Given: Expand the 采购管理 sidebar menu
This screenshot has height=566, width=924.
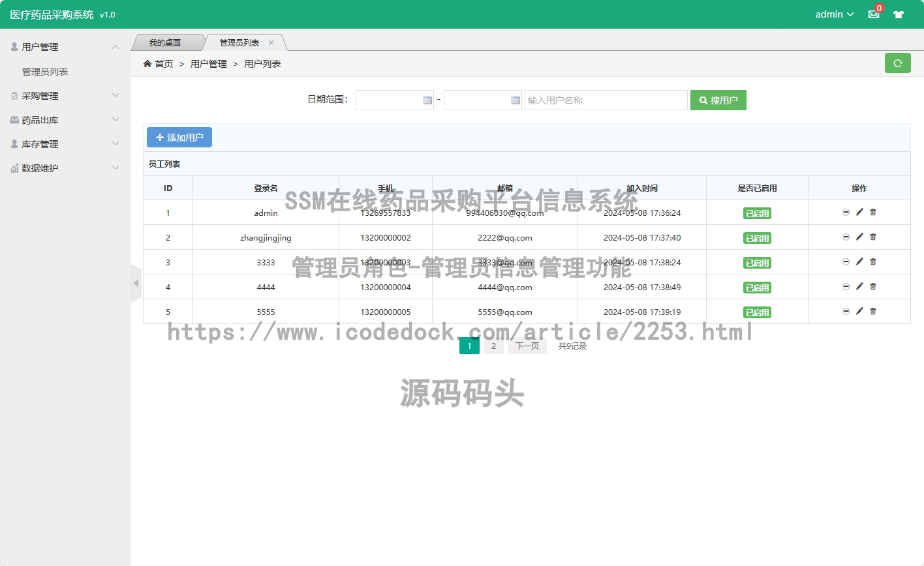Looking at the screenshot, I should (x=65, y=96).
